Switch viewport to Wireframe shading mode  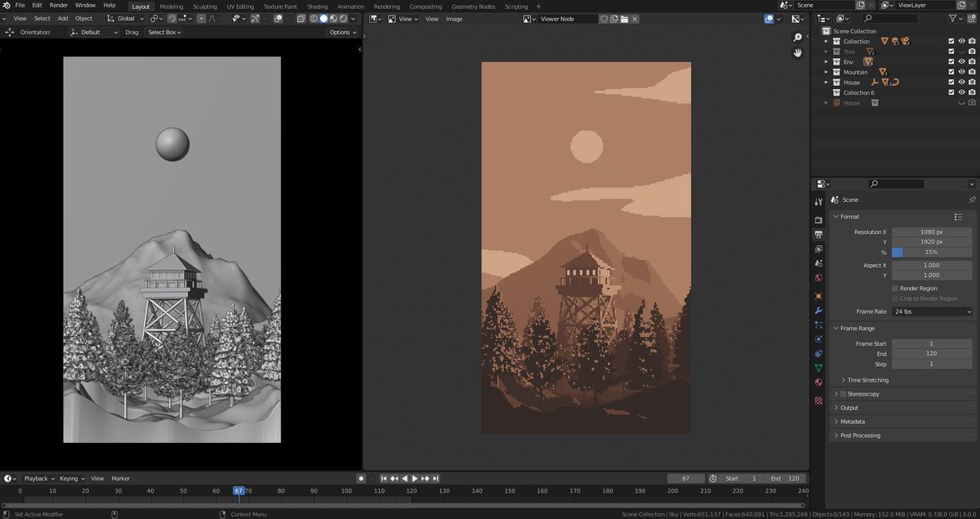coord(314,19)
